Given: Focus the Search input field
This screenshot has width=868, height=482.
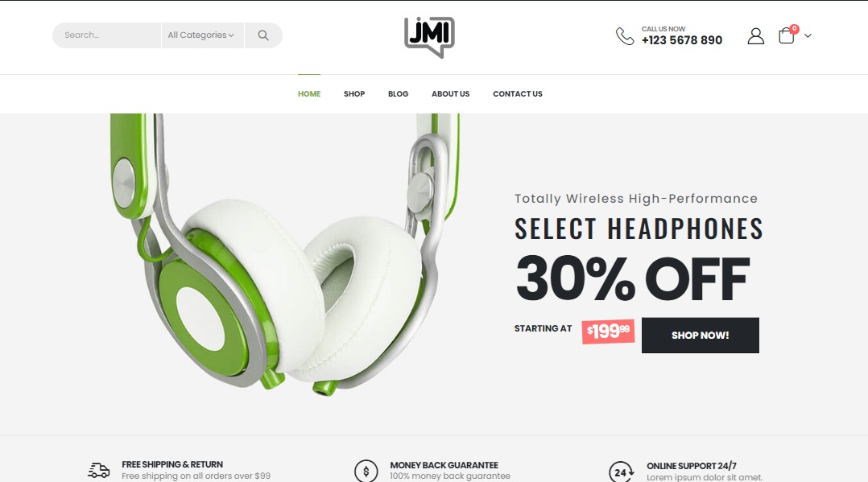Looking at the screenshot, I should tap(107, 35).
